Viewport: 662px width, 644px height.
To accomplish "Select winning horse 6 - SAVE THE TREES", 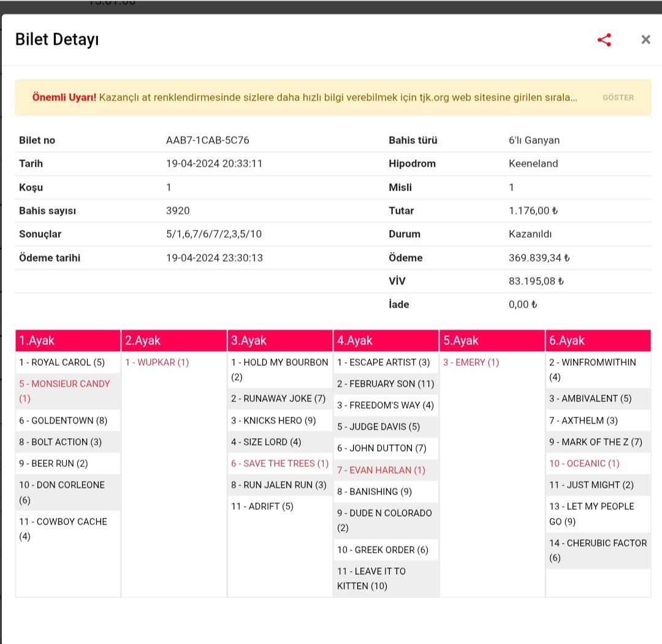I will [x=280, y=464].
